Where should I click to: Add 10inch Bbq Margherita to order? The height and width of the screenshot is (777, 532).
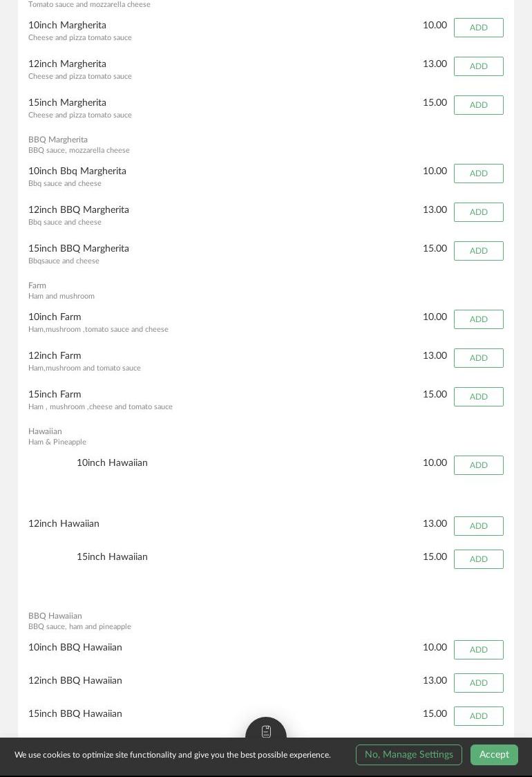coord(479,174)
